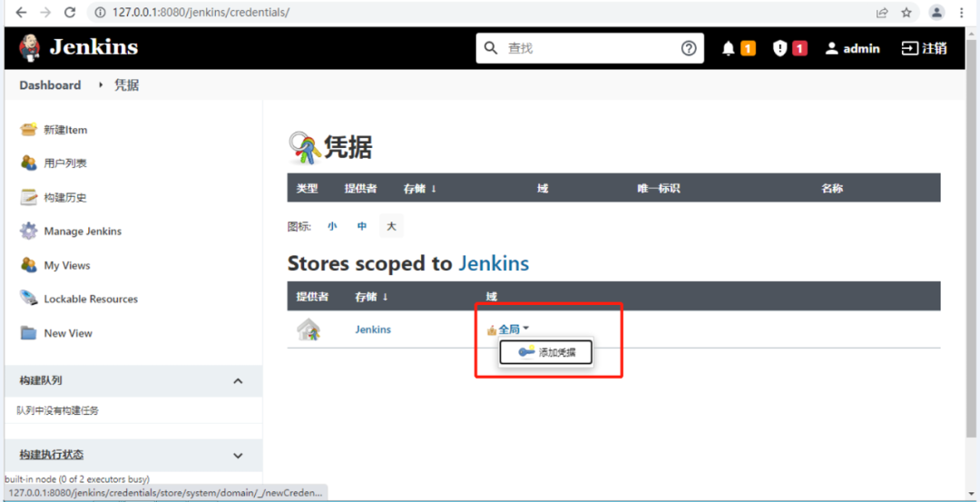This screenshot has height=502, width=980.
Task: Click the browser share icon
Action: point(882,13)
